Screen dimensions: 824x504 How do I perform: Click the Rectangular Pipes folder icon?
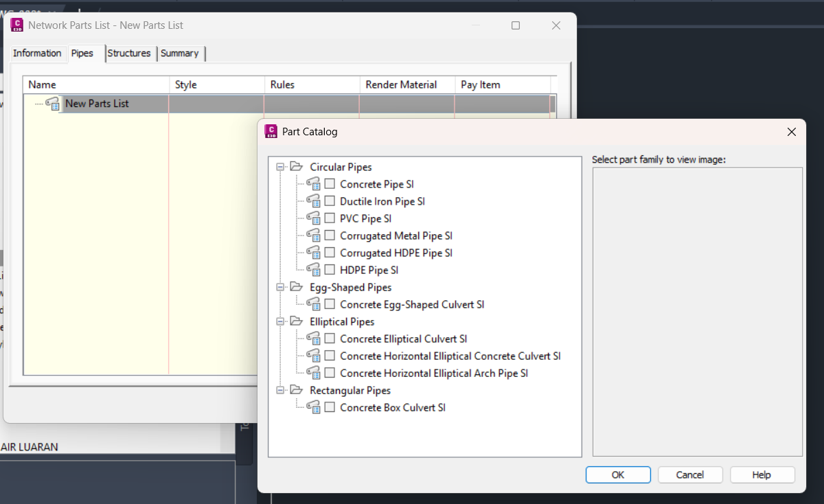(x=296, y=390)
